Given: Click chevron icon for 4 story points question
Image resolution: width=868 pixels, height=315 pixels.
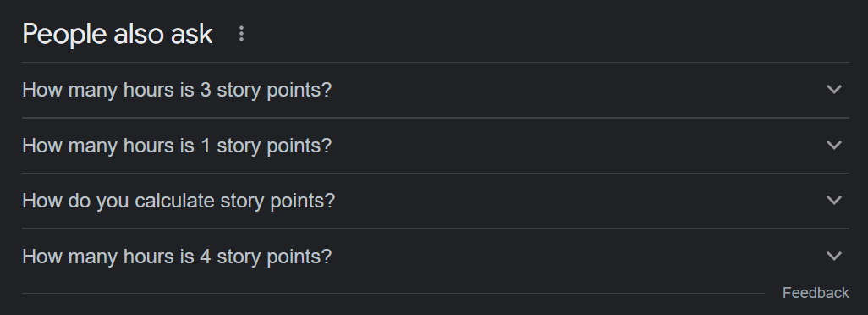Looking at the screenshot, I should (833, 256).
